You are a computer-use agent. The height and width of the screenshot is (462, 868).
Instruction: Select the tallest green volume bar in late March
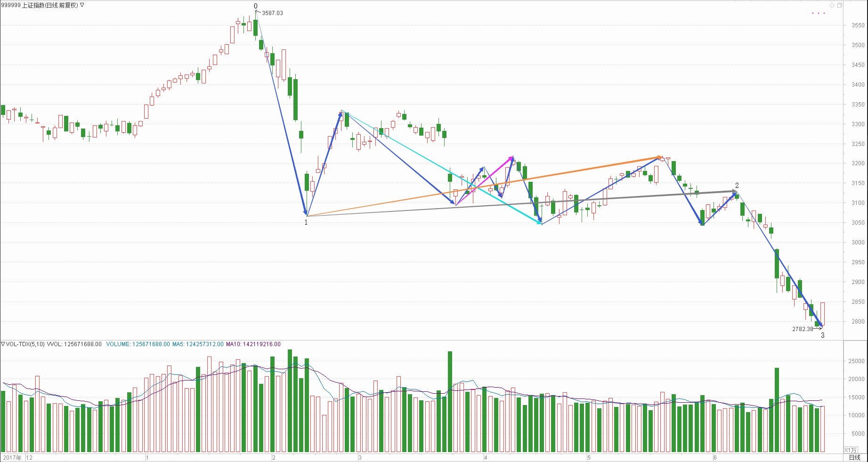click(450, 400)
